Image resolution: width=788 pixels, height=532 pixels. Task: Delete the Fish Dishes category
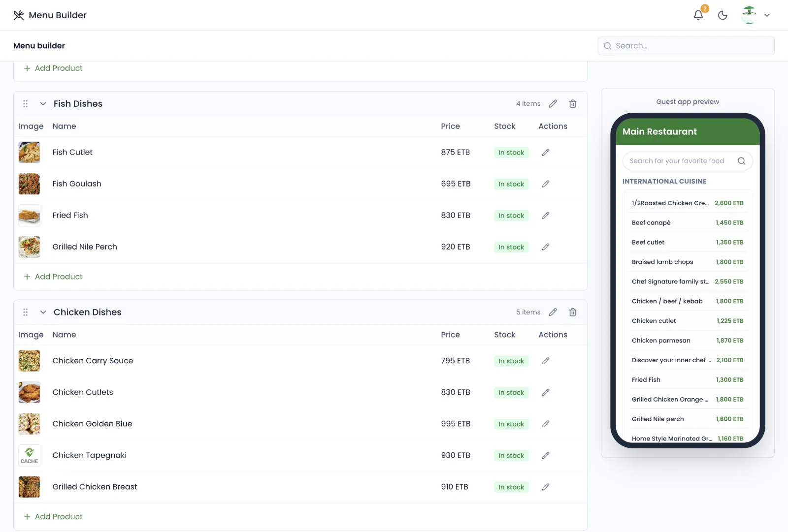pos(573,104)
